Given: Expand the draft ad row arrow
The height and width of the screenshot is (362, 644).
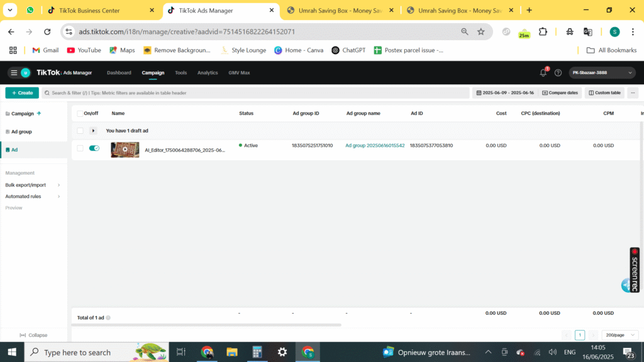Looking at the screenshot, I should (x=94, y=131).
